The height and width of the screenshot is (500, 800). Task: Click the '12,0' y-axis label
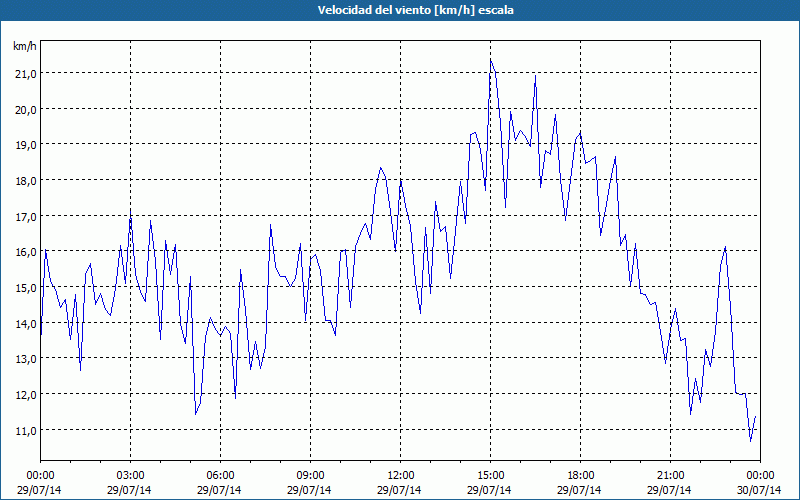[26, 394]
